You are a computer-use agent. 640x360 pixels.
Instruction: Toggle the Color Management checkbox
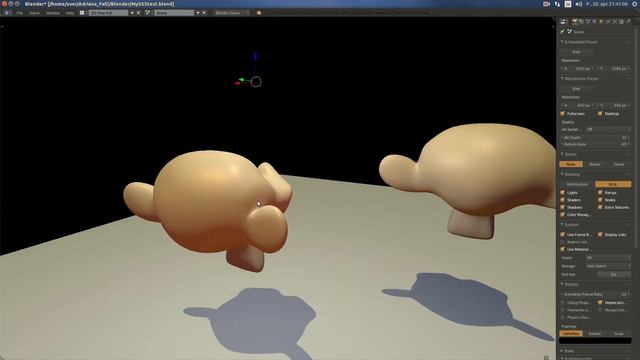[x=562, y=214]
